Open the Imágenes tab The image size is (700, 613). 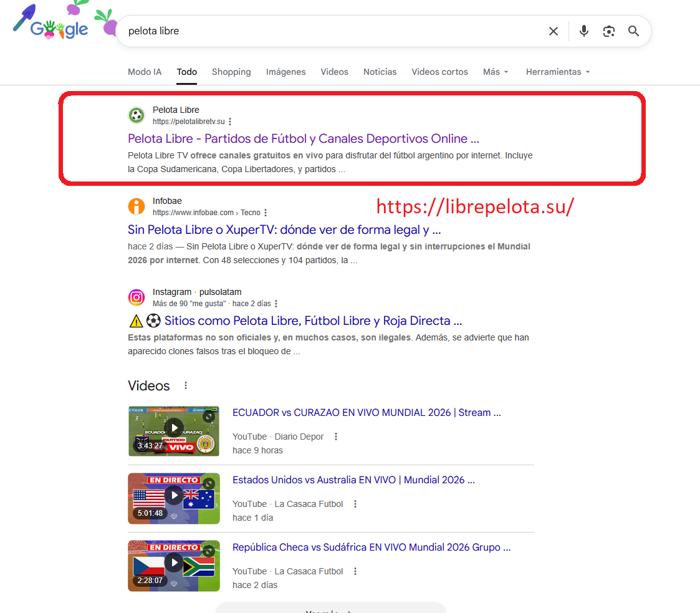[285, 72]
